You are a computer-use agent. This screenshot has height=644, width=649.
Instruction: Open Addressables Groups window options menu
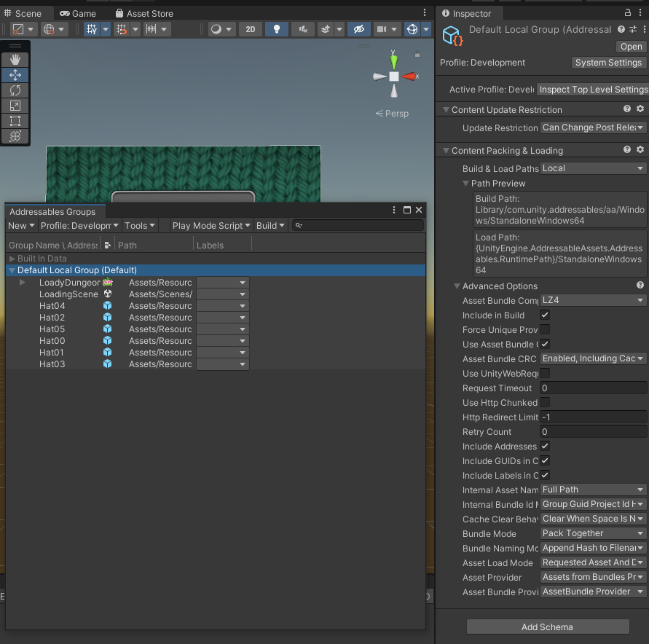coord(393,210)
